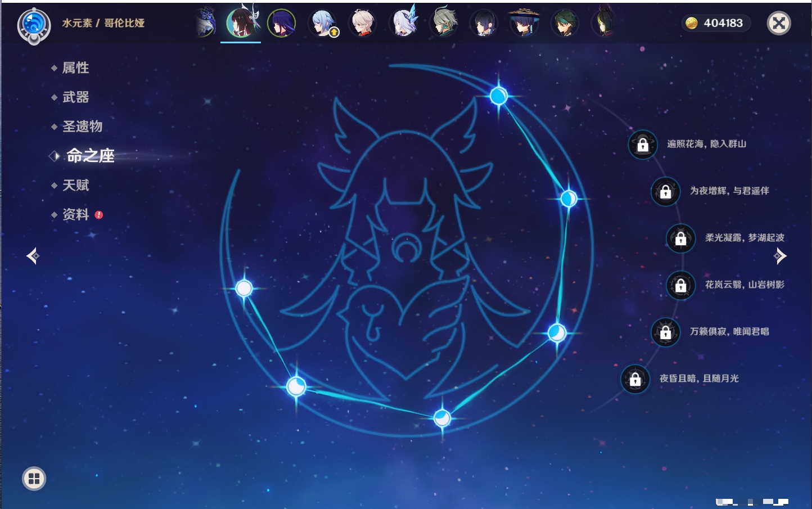The width and height of the screenshot is (812, 509).
Task: Click the lower-left star node of the constellation
Action: [296, 386]
